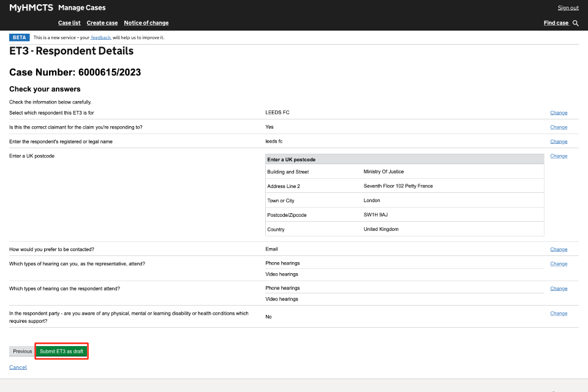Open the beta feedback link
This screenshot has height=392, width=588.
(100, 37)
